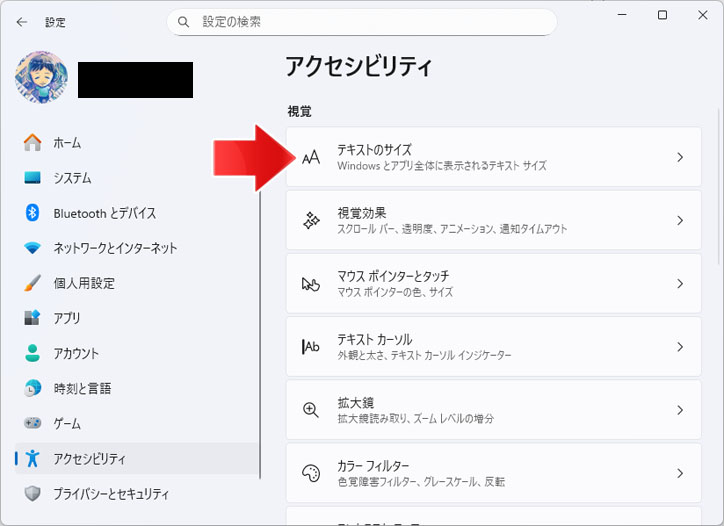This screenshot has width=724, height=526.
Task: Click the 設定の検索 search field
Action: [x=370, y=21]
